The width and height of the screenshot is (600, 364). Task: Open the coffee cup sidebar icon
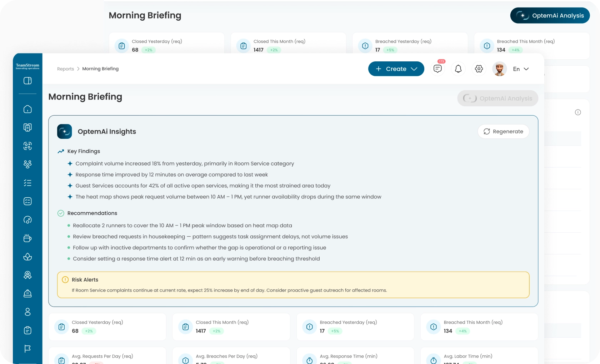[27, 238]
